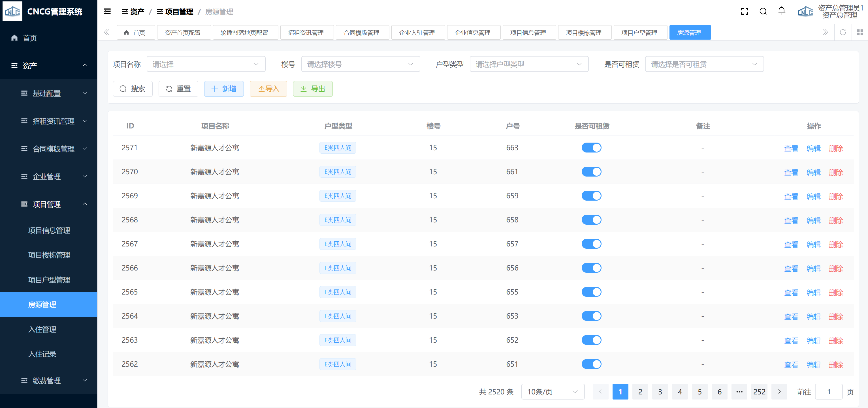Toggle rentable switch for ID 2571
868x408 pixels.
(x=591, y=148)
